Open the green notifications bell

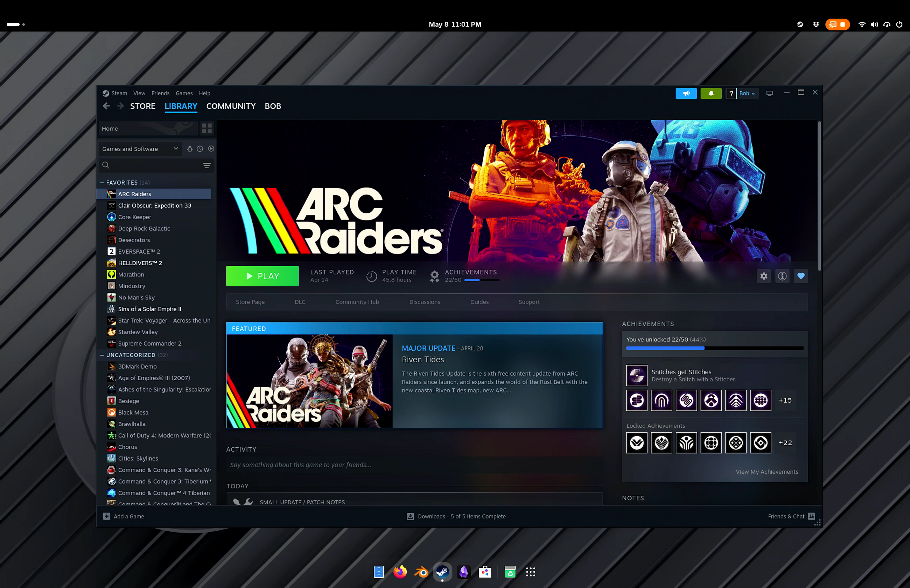pyautogui.click(x=711, y=93)
